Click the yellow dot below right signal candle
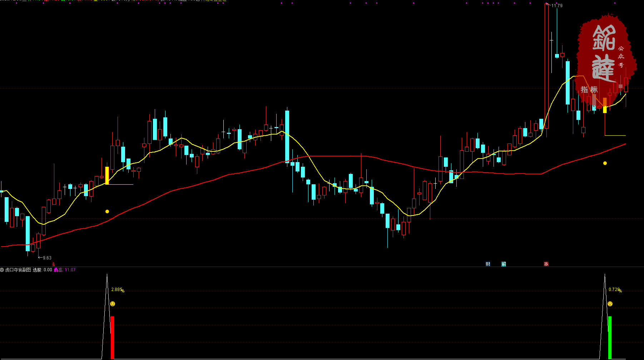Viewport: 644px width, 360px height. point(605,163)
